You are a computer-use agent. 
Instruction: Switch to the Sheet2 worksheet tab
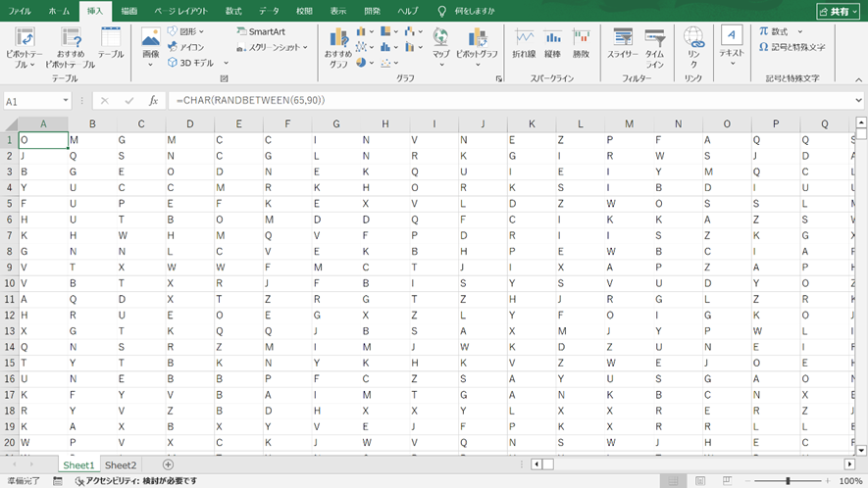tap(121, 465)
